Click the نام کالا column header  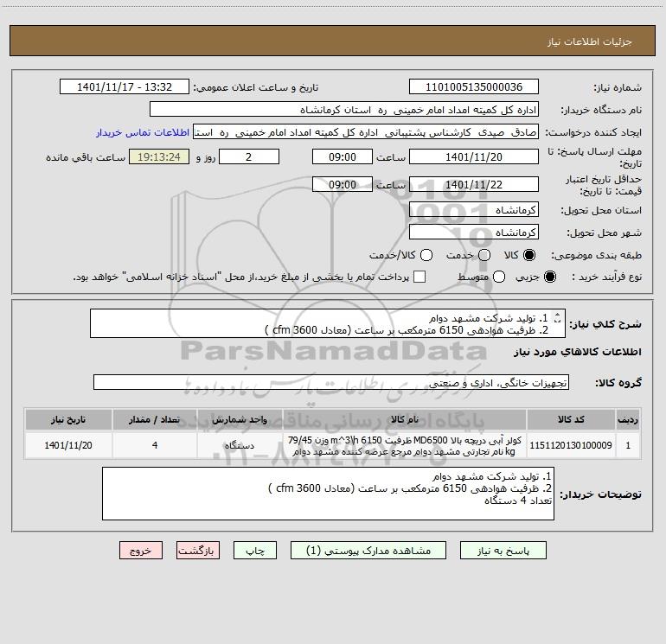(x=405, y=419)
